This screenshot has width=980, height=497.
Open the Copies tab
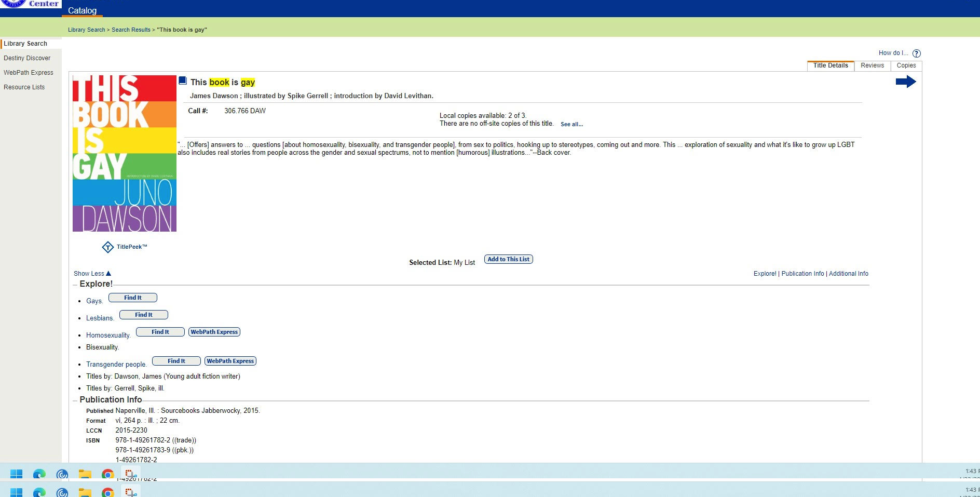click(906, 65)
